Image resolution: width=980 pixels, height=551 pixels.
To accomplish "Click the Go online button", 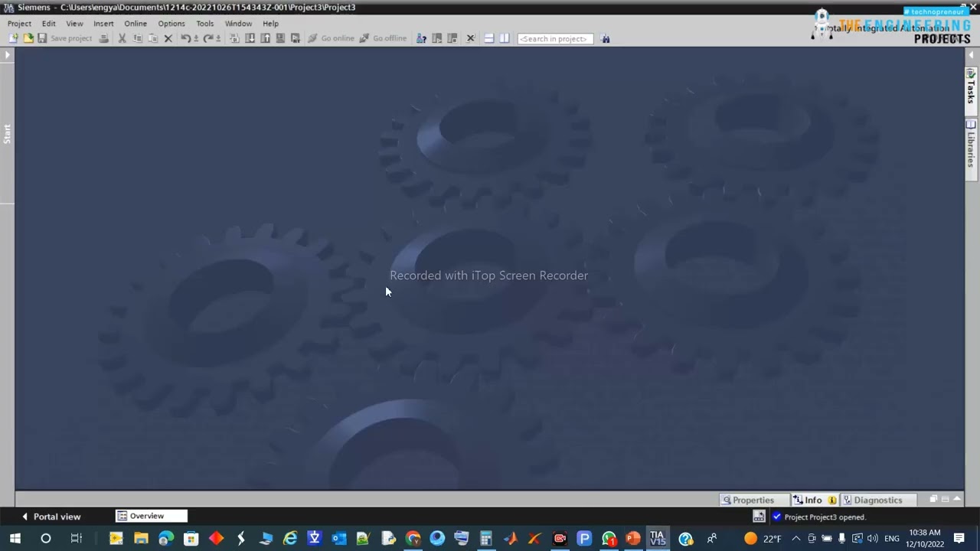I will tap(331, 38).
